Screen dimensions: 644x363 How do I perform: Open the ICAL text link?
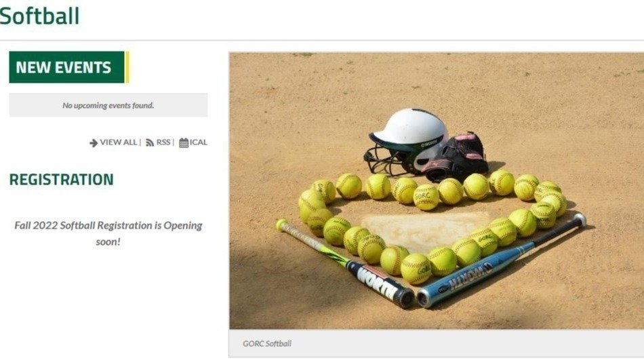pos(199,142)
